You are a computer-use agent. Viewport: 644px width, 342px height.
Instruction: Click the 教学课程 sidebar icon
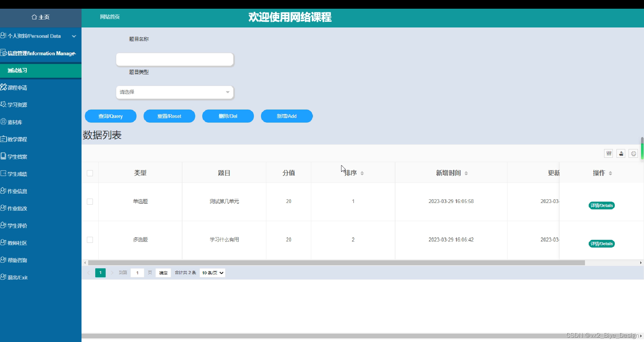pyautogui.click(x=3, y=139)
